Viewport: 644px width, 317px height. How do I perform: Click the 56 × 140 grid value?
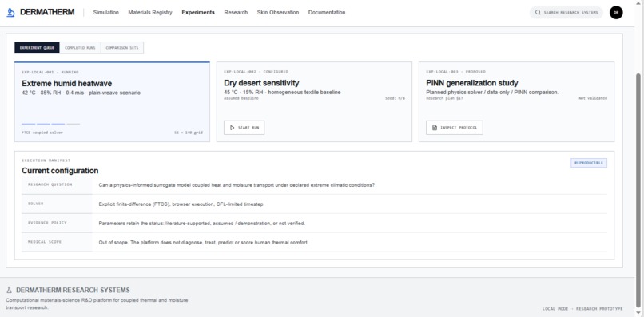click(x=189, y=133)
